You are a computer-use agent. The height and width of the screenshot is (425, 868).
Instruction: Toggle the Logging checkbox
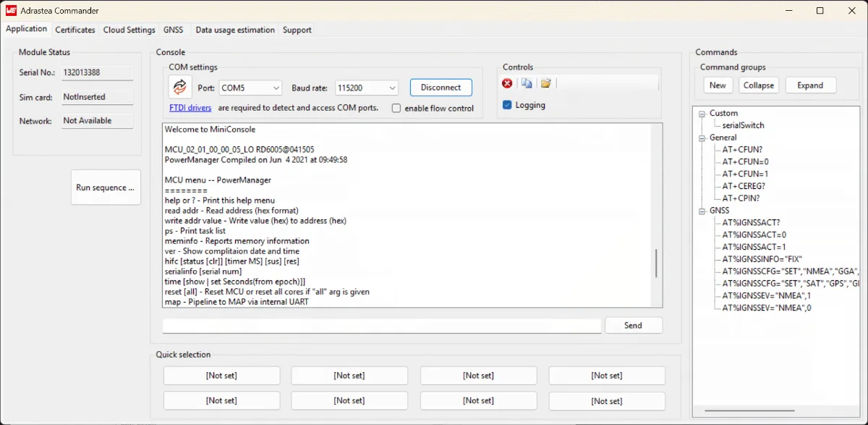pos(507,106)
